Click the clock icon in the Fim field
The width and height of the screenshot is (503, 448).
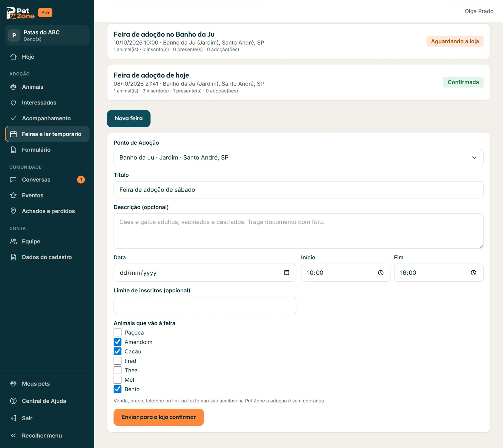point(473,273)
